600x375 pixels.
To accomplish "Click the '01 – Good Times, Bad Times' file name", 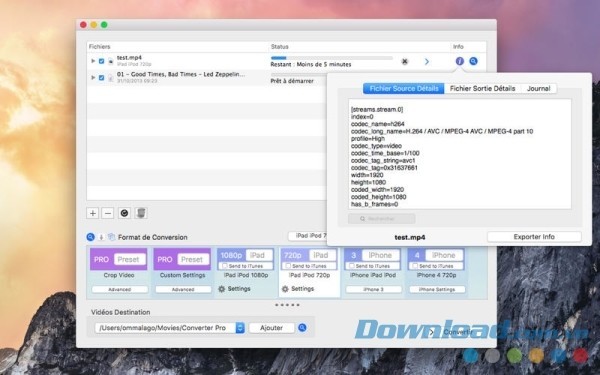I will [x=181, y=74].
